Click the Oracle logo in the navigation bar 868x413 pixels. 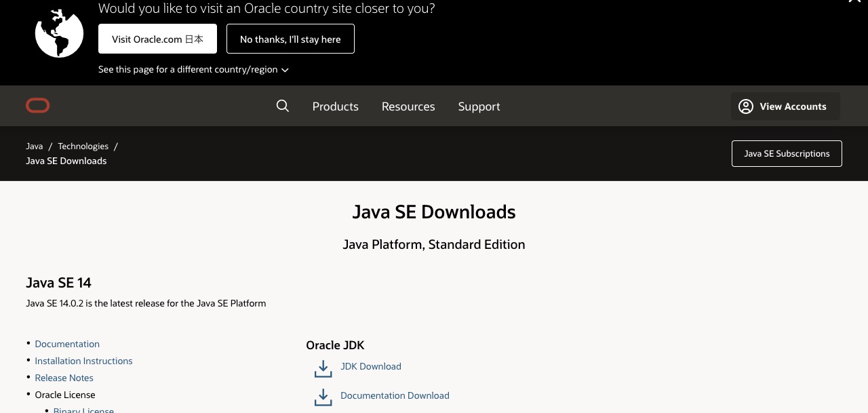[38, 106]
